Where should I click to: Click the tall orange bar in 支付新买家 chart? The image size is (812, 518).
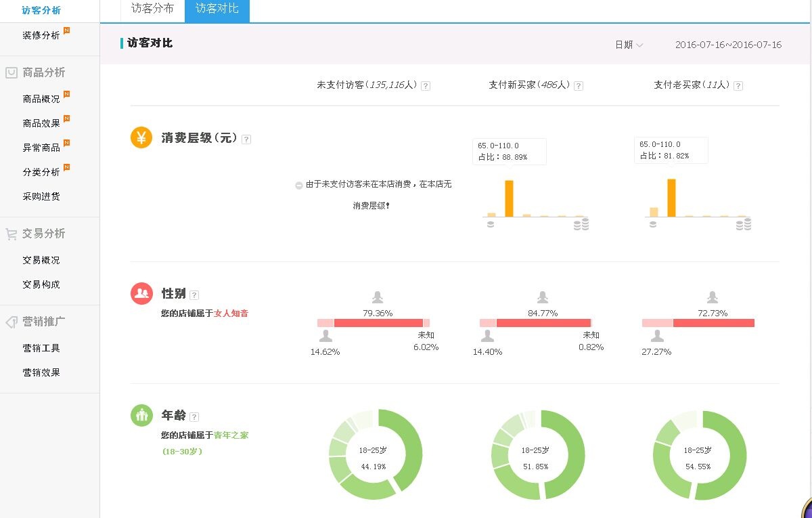pyautogui.click(x=509, y=198)
